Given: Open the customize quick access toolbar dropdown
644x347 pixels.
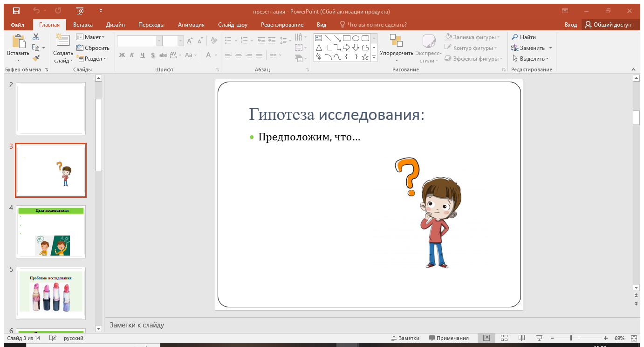Looking at the screenshot, I should coord(101,11).
